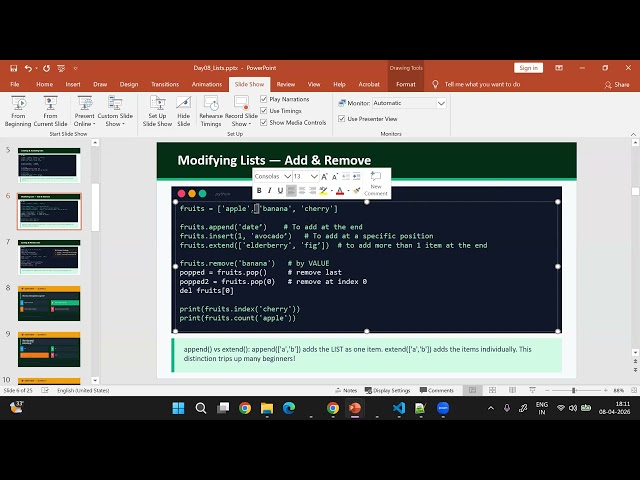This screenshot has height=480, width=640.
Task: Apply italic from the mini toolbar
Action: click(269, 191)
